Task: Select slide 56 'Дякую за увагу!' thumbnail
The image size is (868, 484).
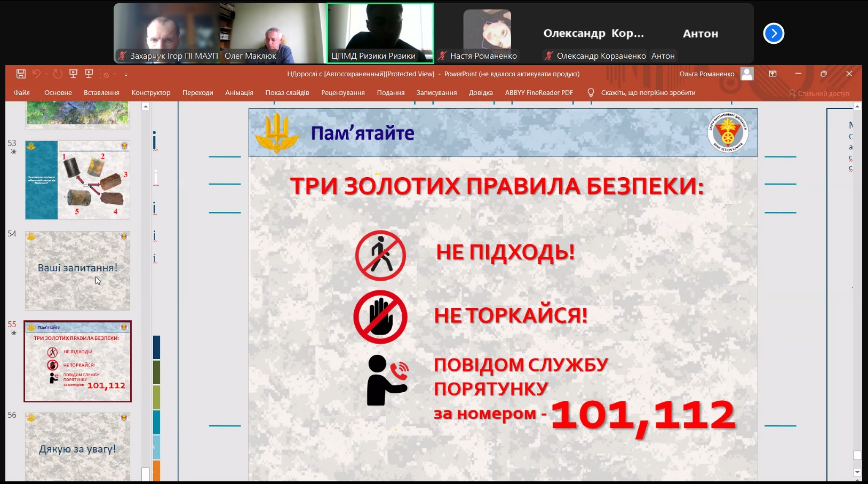Action: click(x=77, y=446)
